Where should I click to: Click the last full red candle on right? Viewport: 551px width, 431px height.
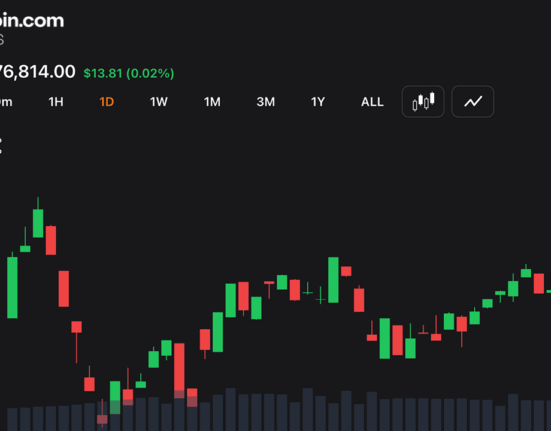pyautogui.click(x=539, y=283)
